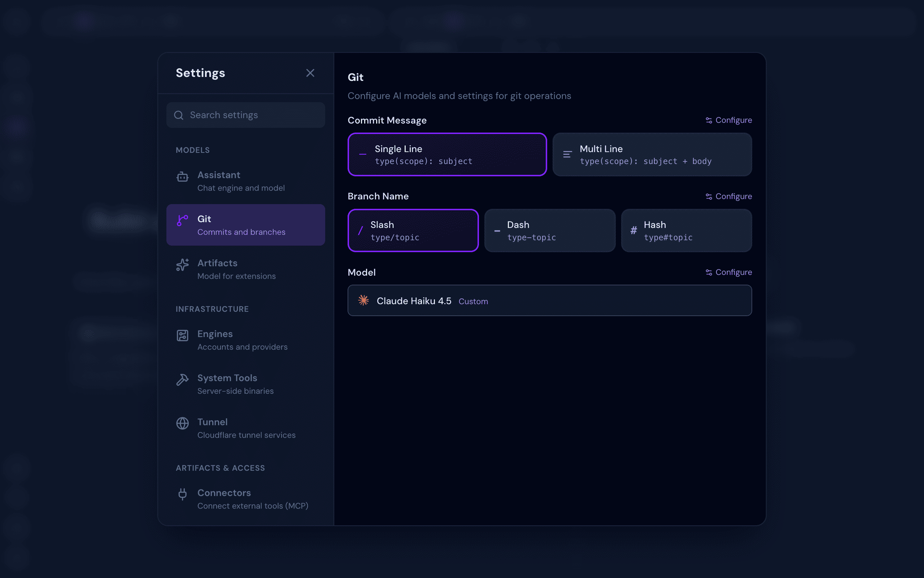
Task: Click the search magnifier icon
Action: click(179, 115)
